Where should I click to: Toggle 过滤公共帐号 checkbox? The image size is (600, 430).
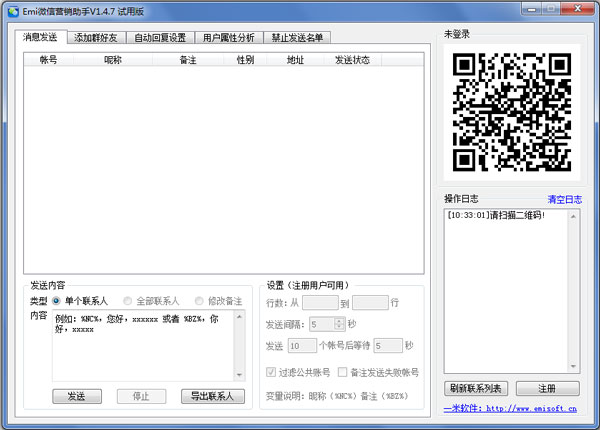[271, 372]
